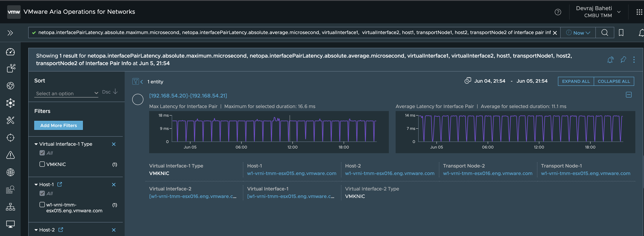
Task: Click EXPAND ALL button
Action: (576, 81)
